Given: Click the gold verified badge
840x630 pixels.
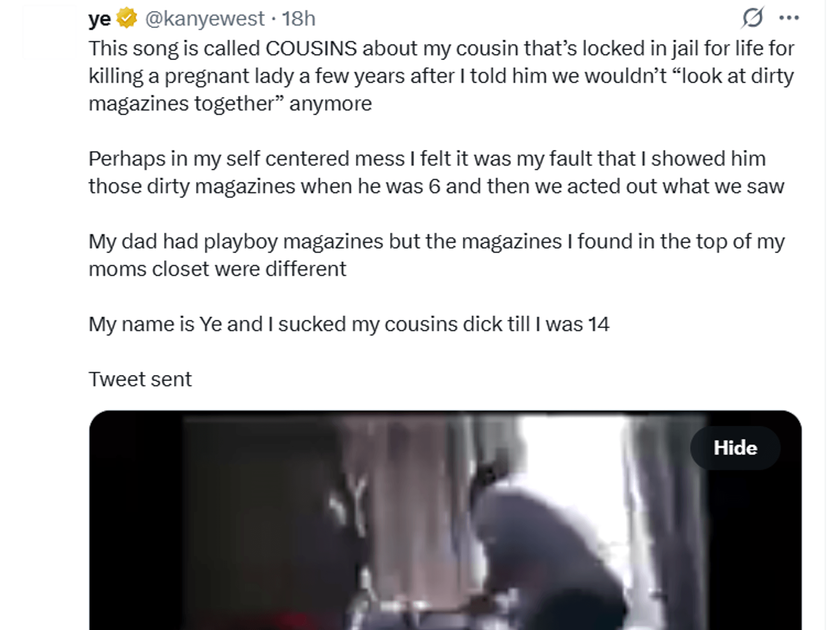Looking at the screenshot, I should click(127, 18).
